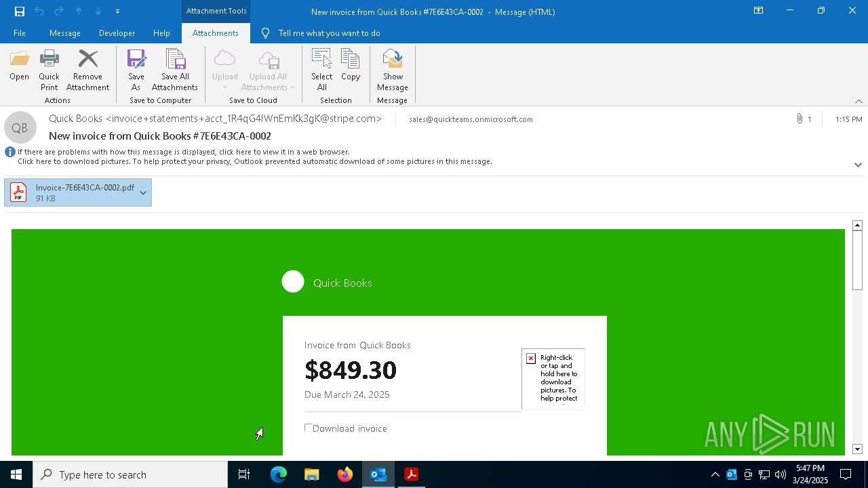868x488 pixels.
Task: Show hidden system tray icons
Action: click(x=715, y=474)
